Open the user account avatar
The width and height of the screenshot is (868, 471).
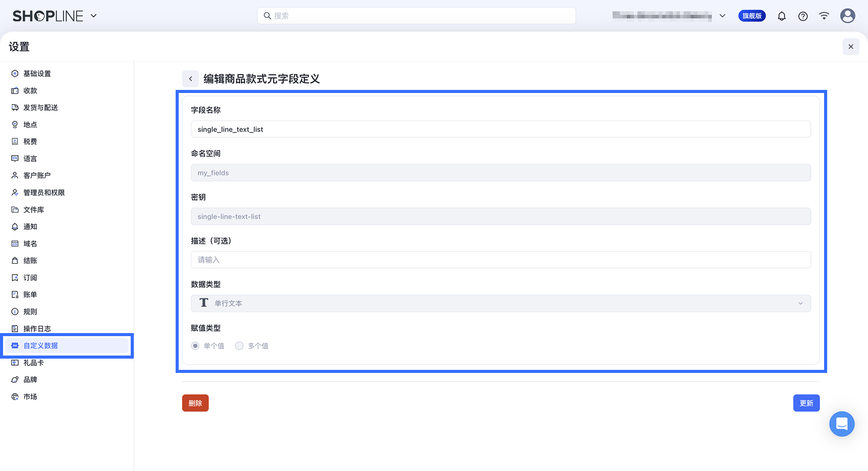pos(848,16)
